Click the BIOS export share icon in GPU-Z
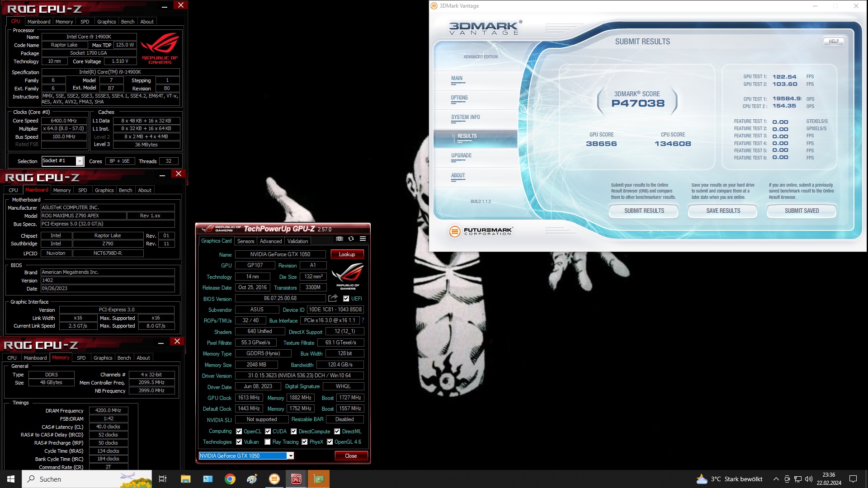 coord(333,298)
